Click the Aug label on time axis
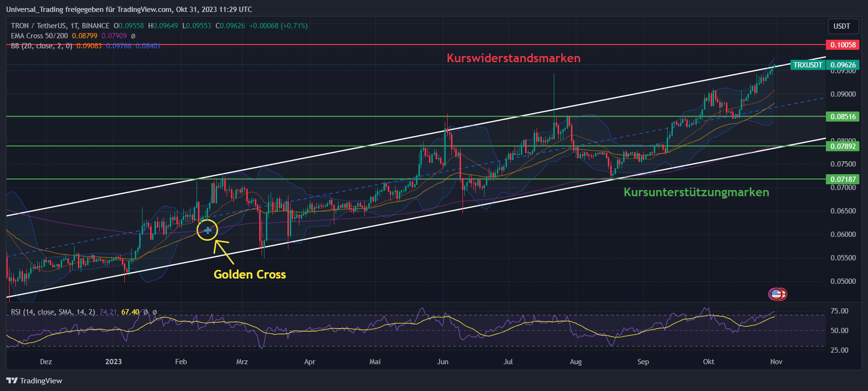 coord(576,362)
